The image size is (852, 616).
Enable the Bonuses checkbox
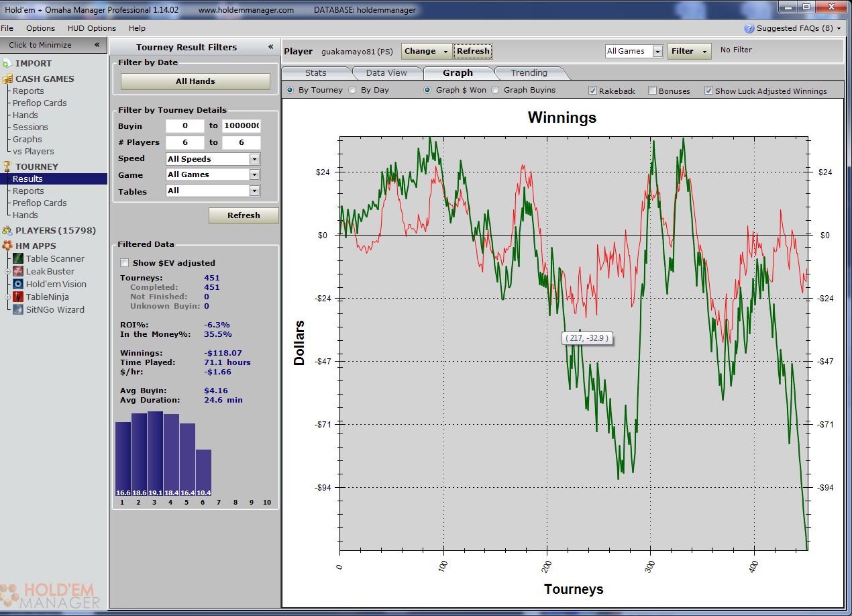(652, 91)
